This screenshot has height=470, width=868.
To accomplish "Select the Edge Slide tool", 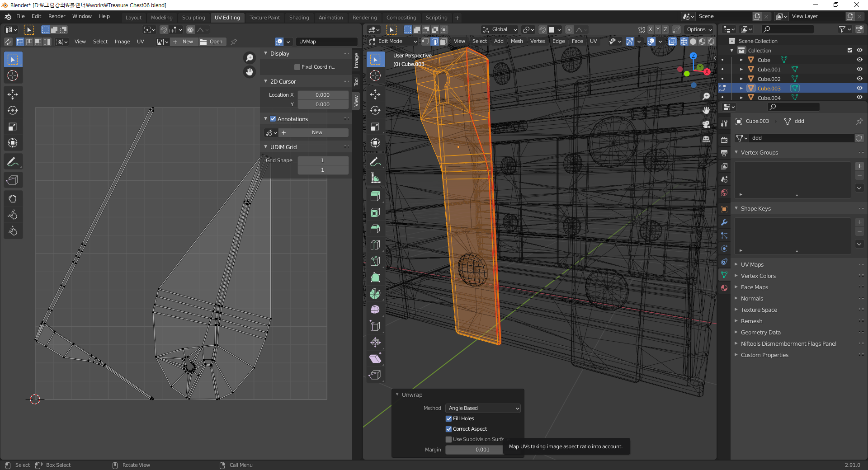I will click(375, 326).
